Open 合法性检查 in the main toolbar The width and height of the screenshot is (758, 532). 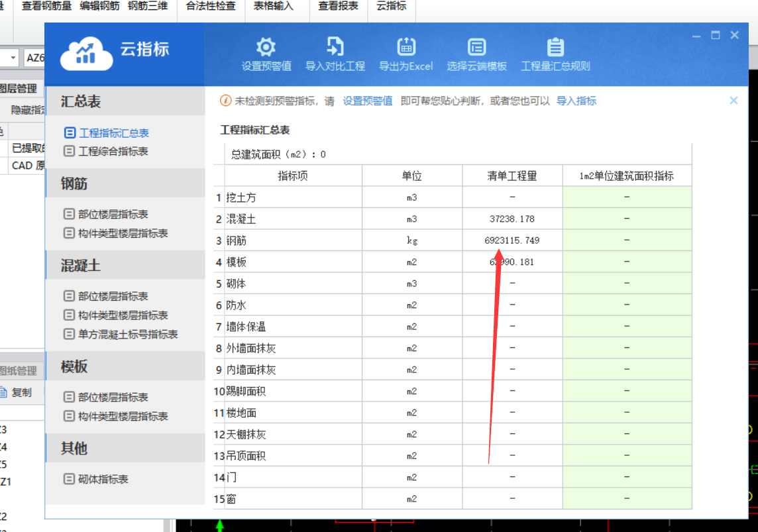(211, 6)
